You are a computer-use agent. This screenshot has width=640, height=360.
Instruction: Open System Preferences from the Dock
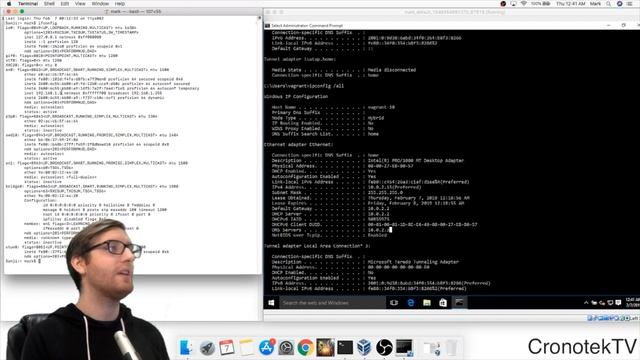tap(286, 348)
